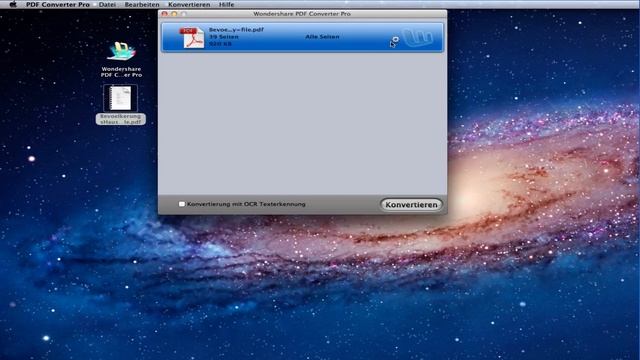Open the Apple menu
Screen dimensions: 640x360
(13, 4)
